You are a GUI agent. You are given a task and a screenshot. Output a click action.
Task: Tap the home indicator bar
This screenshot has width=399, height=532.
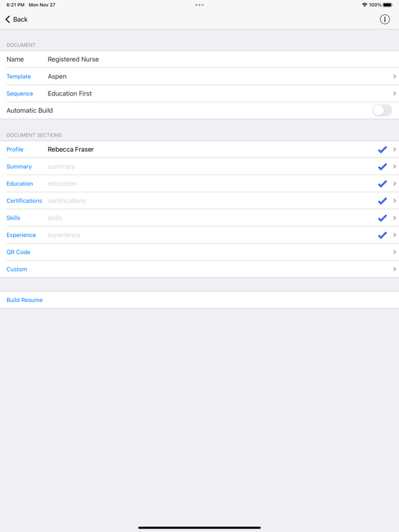pos(199,528)
